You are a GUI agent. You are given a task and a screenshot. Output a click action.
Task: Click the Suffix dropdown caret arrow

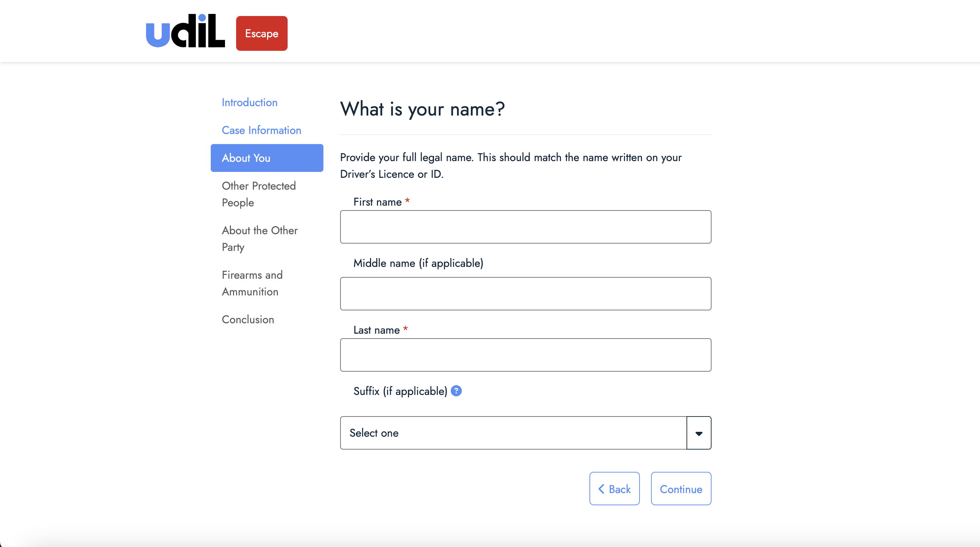tap(698, 433)
